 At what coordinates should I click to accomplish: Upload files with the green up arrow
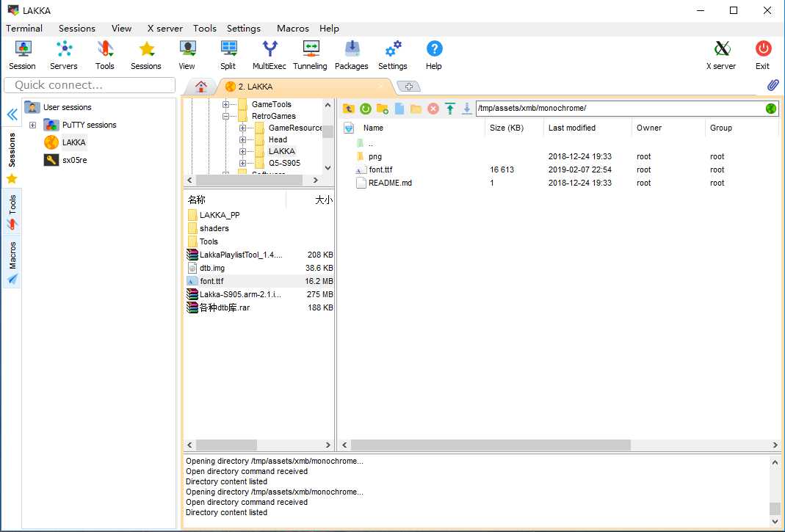coord(450,109)
